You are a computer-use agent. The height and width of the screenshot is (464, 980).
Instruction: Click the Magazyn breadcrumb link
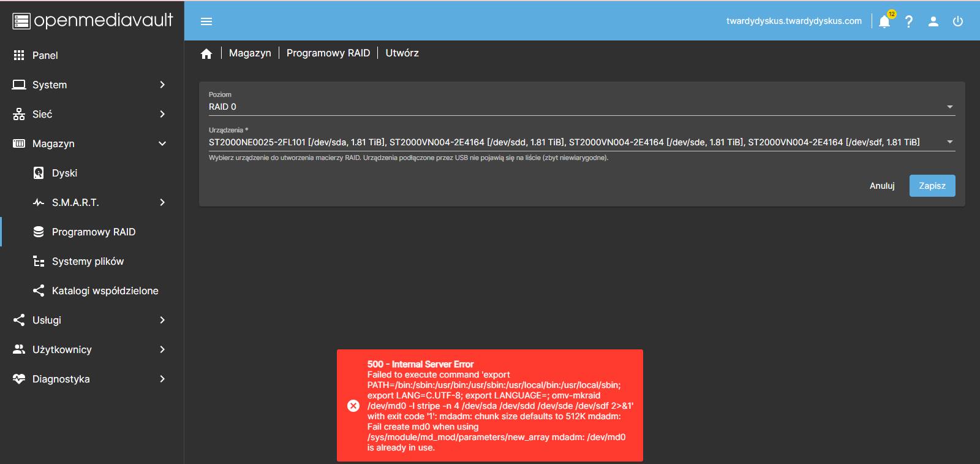[x=250, y=53]
